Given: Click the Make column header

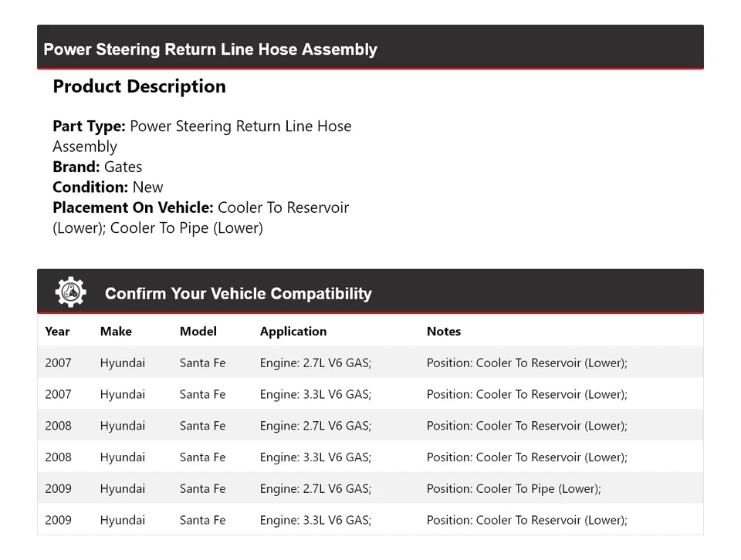Looking at the screenshot, I should click(x=116, y=331).
